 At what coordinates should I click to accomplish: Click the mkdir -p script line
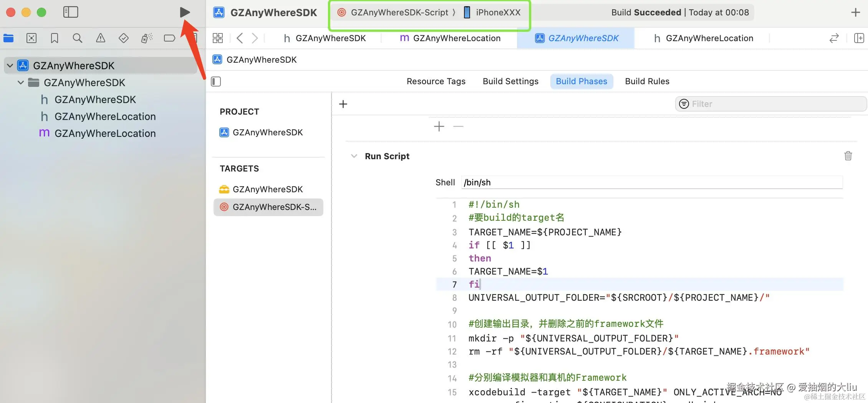[573, 338]
